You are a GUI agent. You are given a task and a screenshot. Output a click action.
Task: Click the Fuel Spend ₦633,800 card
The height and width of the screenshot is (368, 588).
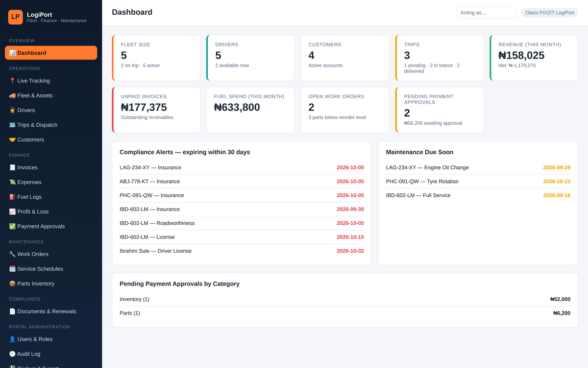coord(250,110)
